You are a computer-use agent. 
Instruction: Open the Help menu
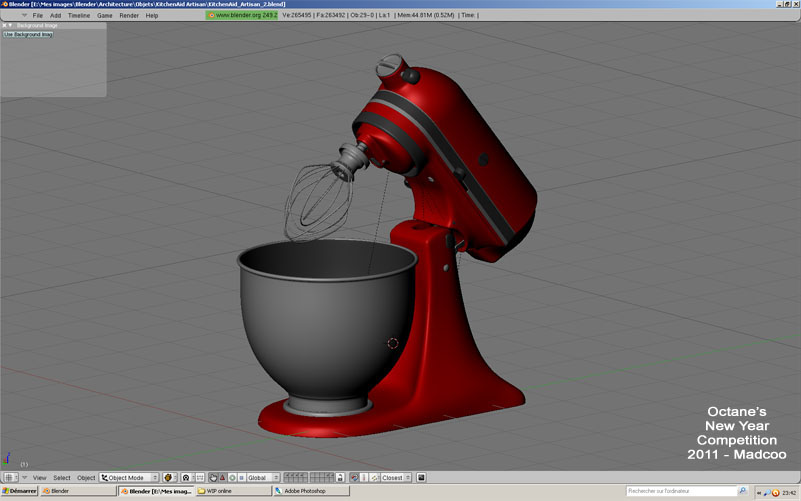coord(152,15)
